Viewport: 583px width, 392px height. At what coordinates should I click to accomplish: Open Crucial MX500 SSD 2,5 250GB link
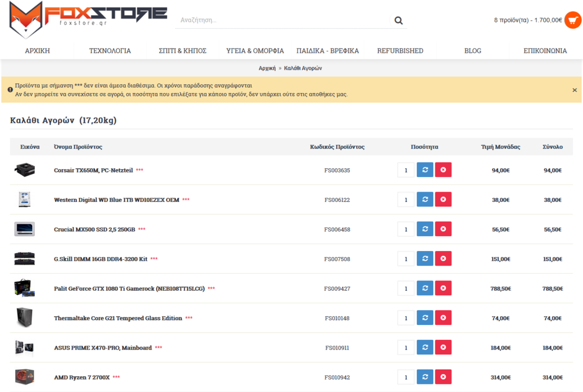click(x=94, y=229)
